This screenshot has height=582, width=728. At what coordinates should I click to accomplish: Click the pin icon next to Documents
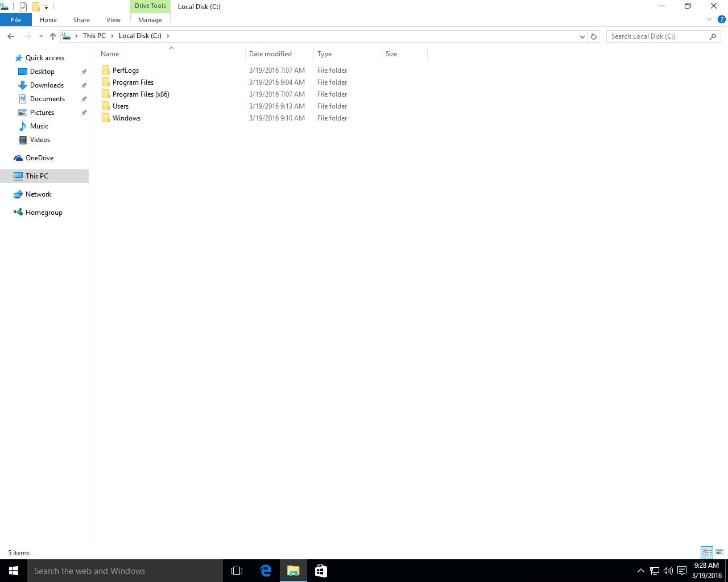84,99
